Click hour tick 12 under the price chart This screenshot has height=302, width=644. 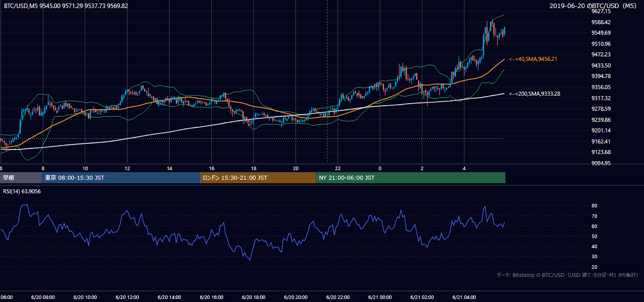click(127, 169)
